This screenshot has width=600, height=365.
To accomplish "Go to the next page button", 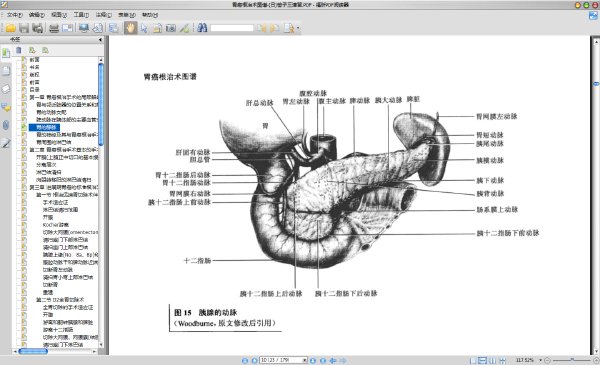I will [313, 360].
